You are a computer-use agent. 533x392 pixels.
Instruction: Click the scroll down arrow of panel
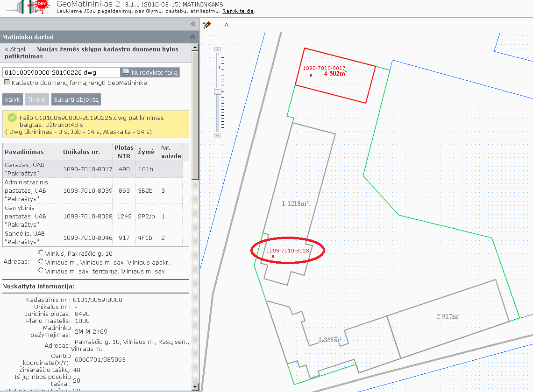coord(195,386)
